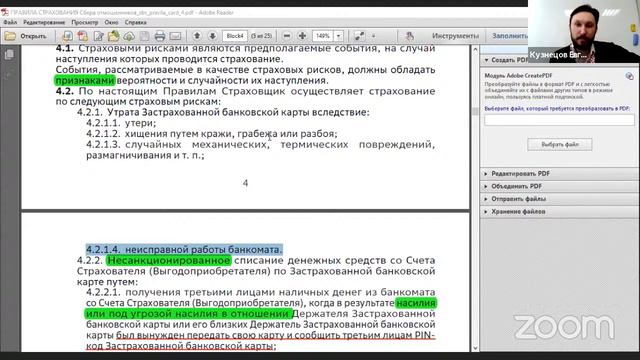Screen dimensions: 640x360
Task: Go to previous page arrow
Action: click(x=197, y=36)
